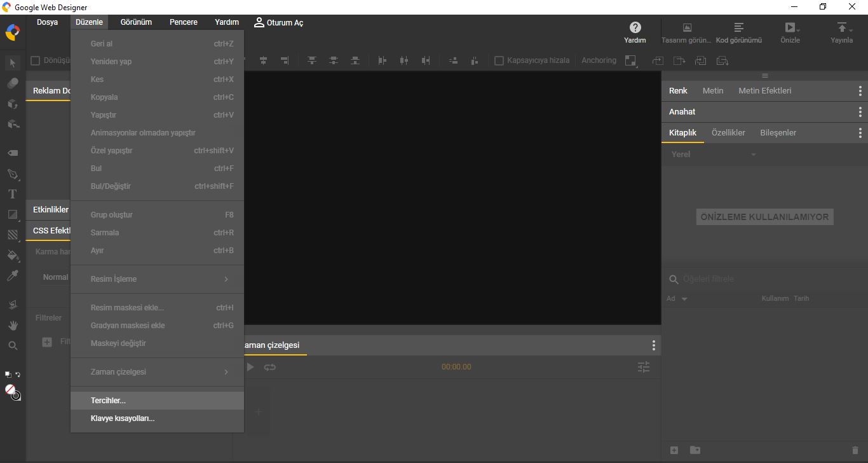Click the stroke color swatch
Image resolution: width=868 pixels, height=463 pixels.
tap(16, 395)
